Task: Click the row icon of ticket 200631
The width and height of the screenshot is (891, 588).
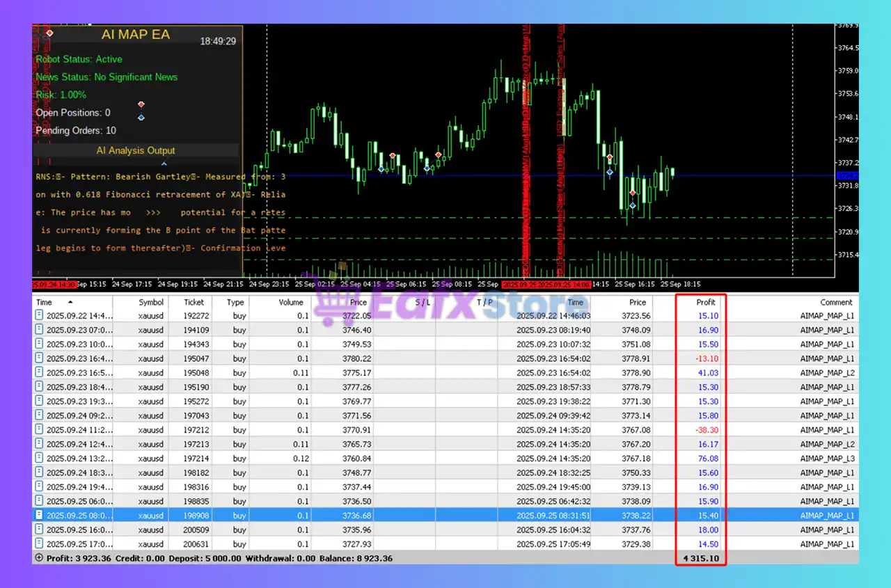Action: (40, 544)
